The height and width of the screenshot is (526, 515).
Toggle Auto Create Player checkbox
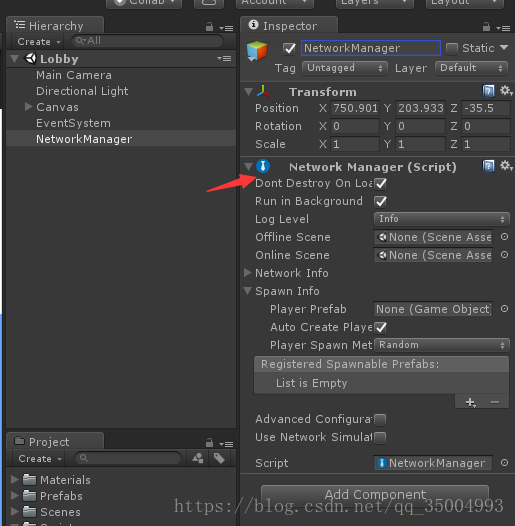click(380, 327)
